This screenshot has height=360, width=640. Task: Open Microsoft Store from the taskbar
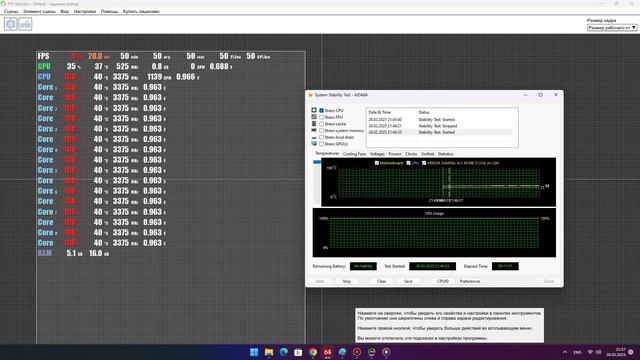click(298, 352)
